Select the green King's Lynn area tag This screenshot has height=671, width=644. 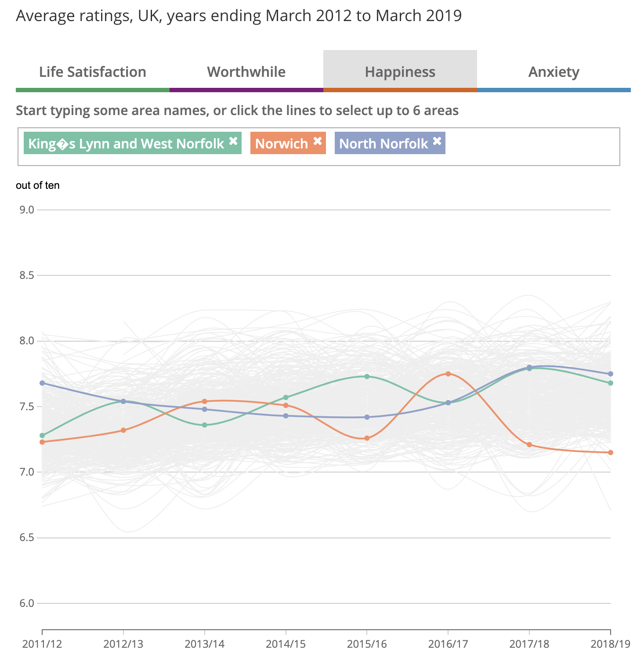pos(127,144)
